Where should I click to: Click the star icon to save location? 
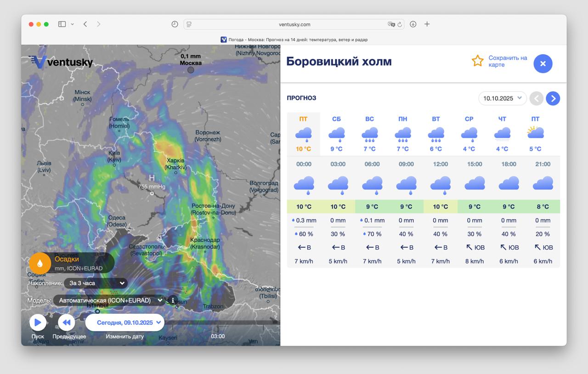478,60
